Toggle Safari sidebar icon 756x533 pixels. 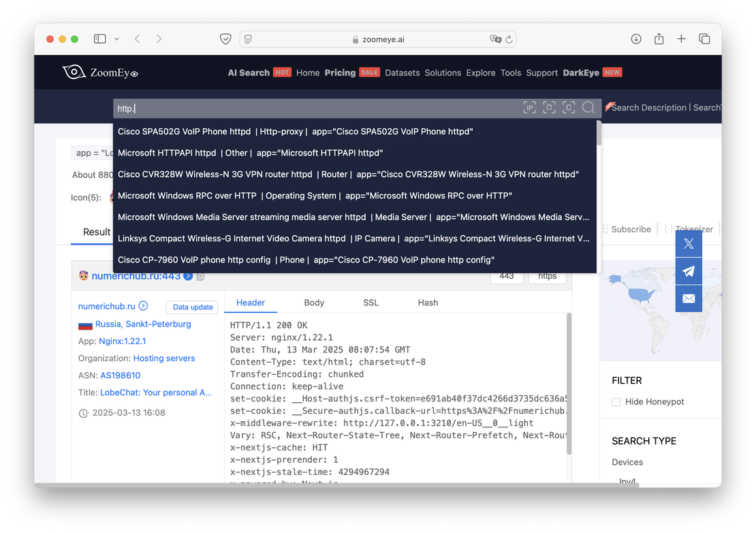pyautogui.click(x=99, y=39)
